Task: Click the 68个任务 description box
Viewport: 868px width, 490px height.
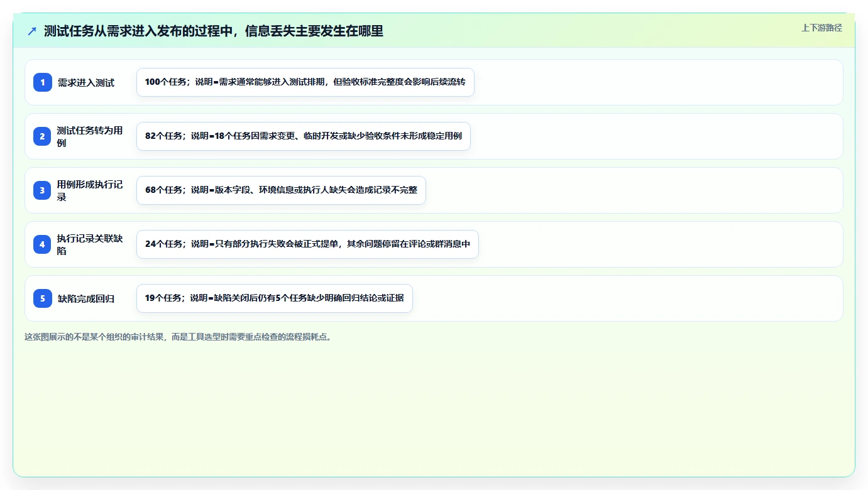Action: [281, 190]
